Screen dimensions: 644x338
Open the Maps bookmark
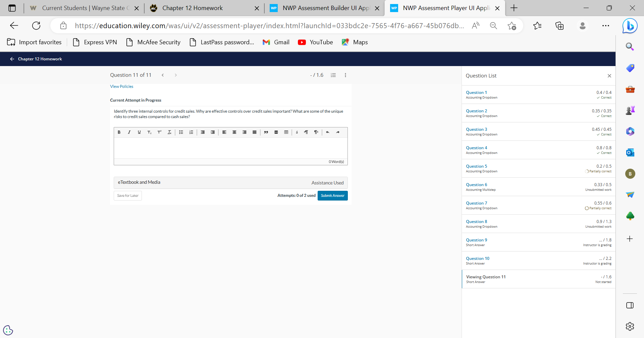(355, 42)
